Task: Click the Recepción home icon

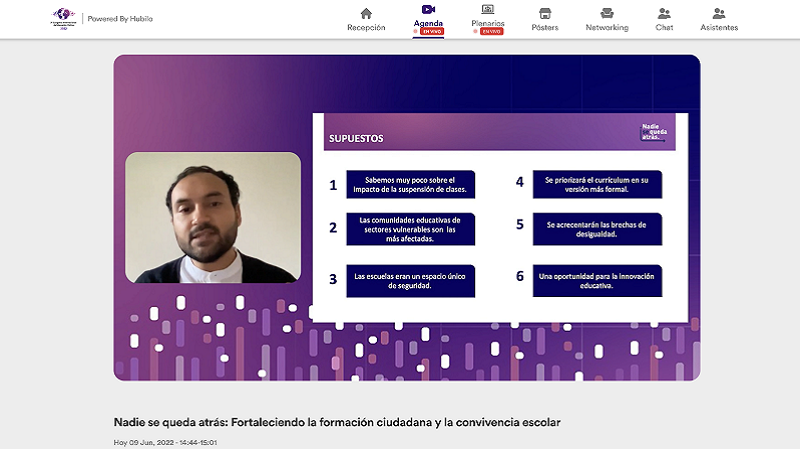Action: [x=366, y=13]
